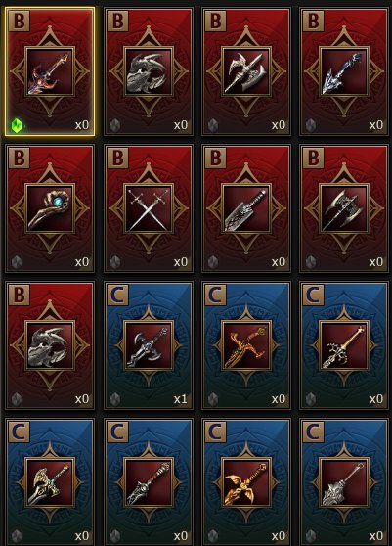Select the highlighted flame axe weapon image
Viewport: 392px width, 546px height.
pyautogui.click(x=50, y=72)
